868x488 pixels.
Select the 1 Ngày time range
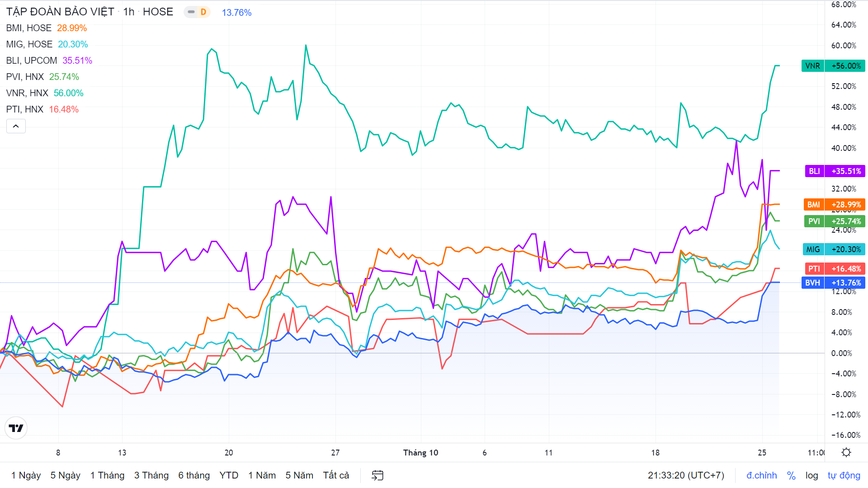(26, 475)
